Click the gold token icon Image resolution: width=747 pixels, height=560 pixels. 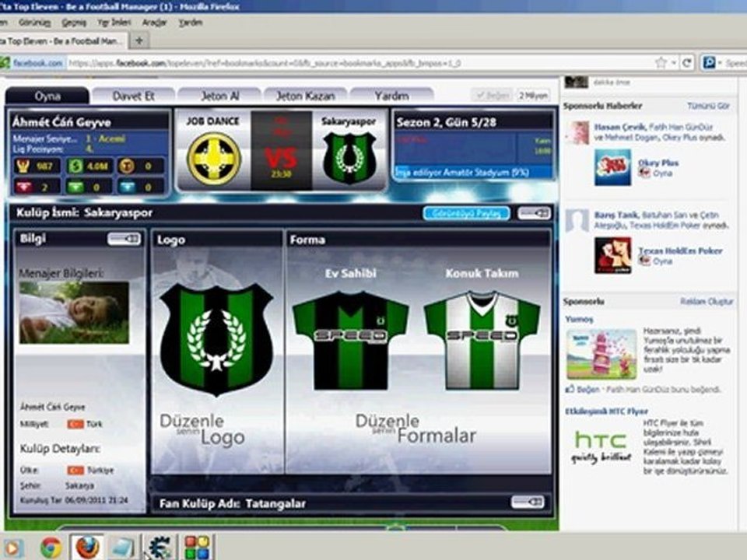tap(126, 166)
